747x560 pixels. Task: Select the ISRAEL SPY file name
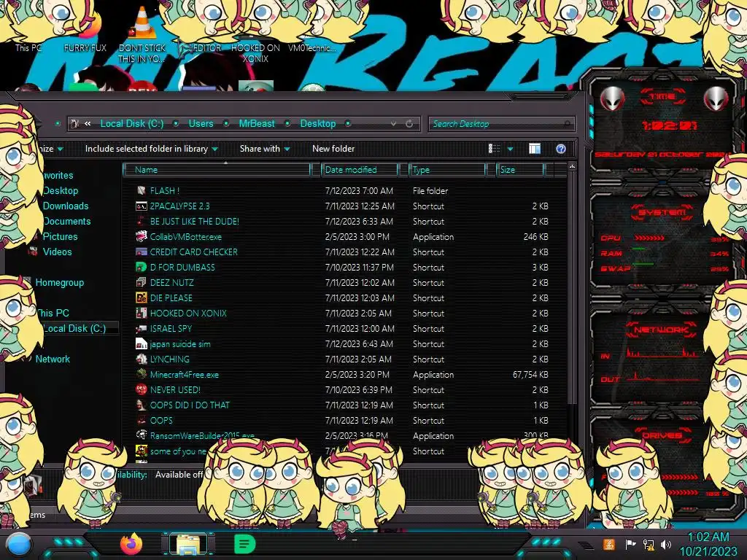[x=171, y=329]
